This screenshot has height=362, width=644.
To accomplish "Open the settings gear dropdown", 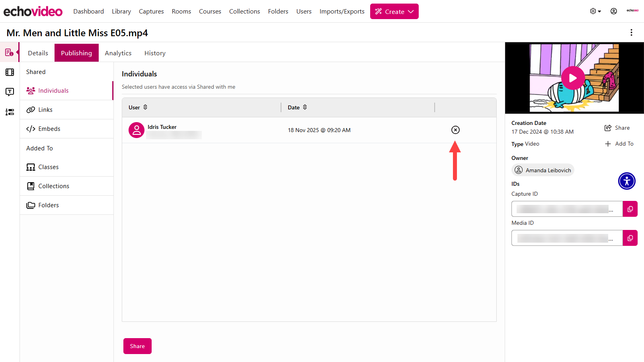I will [595, 11].
